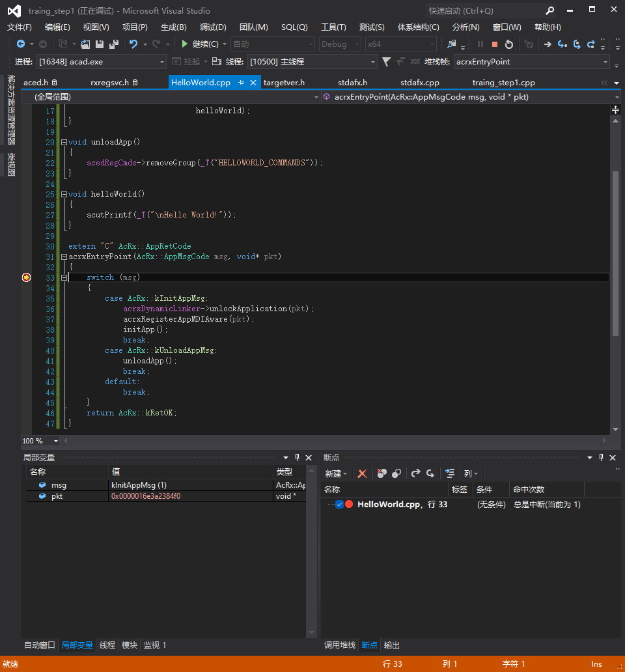The width and height of the screenshot is (625, 672).
Task: Switch to the targetver.h tab
Action: (x=284, y=83)
